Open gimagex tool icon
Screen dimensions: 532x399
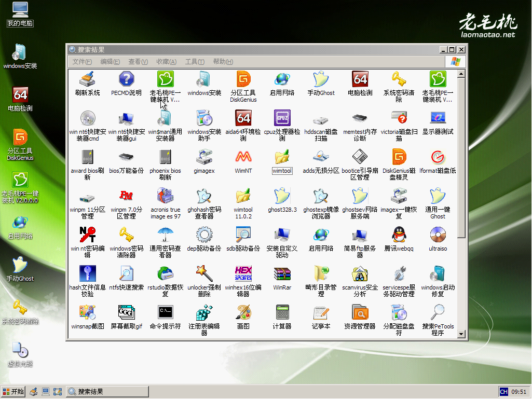[x=204, y=157]
